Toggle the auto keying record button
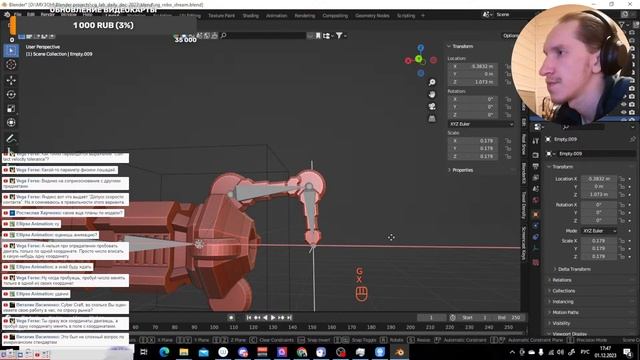The width and height of the screenshot is (640, 360). click(x=231, y=318)
